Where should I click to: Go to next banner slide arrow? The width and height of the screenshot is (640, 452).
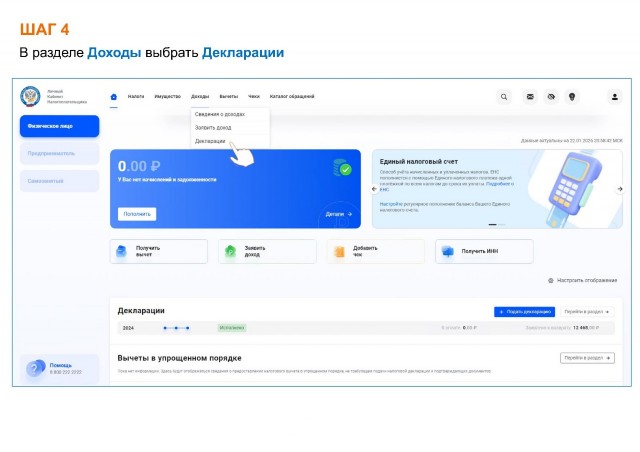pos(620,189)
